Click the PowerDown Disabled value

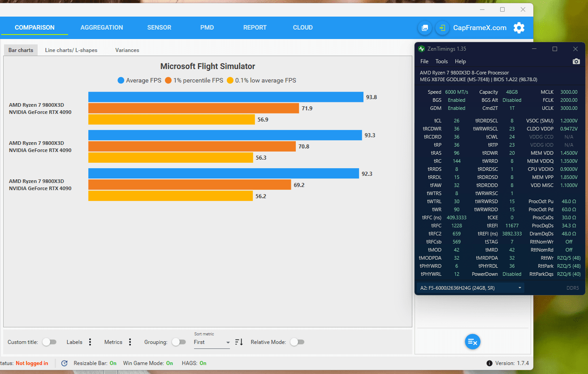(512, 274)
